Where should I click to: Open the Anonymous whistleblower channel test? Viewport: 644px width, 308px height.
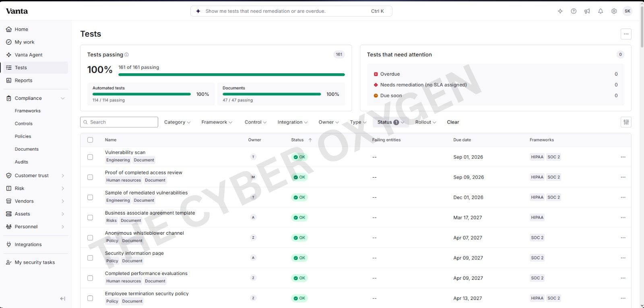(144, 233)
